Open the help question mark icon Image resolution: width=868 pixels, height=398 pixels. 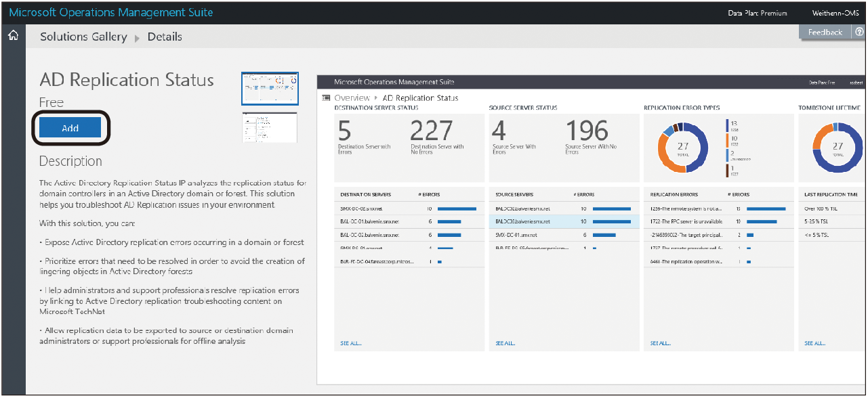(859, 32)
